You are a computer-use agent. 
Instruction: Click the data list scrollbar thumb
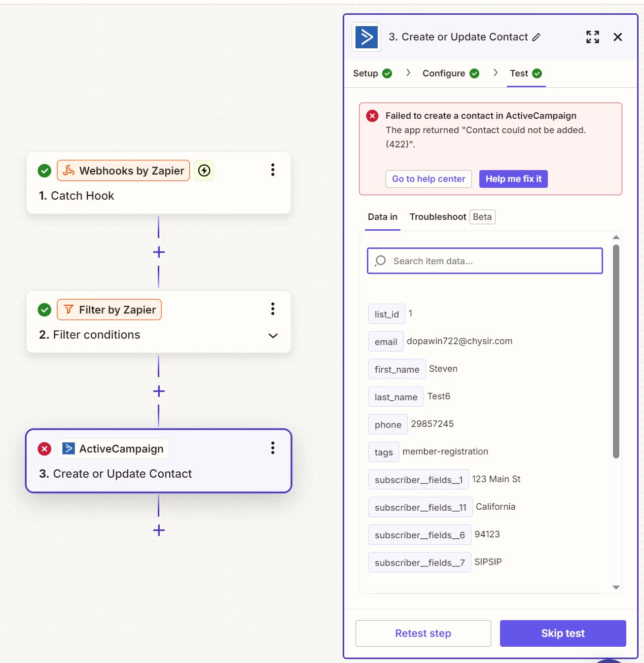[616, 351]
